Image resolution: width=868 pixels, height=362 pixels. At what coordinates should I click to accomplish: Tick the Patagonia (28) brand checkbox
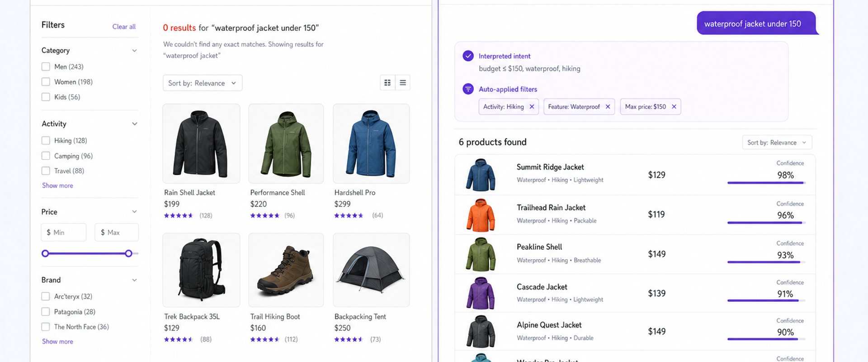click(46, 312)
